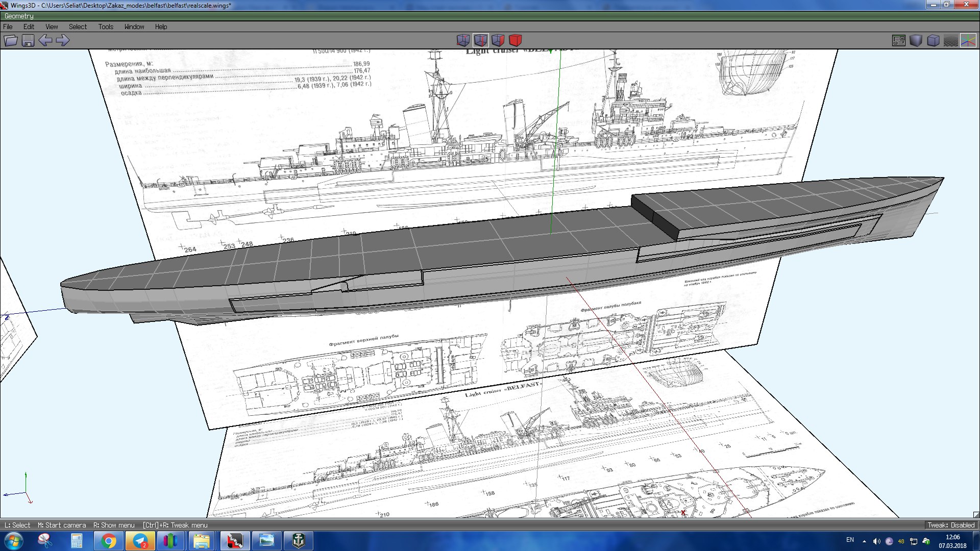
Task: Open the File menu
Action: pyautogui.click(x=8, y=27)
